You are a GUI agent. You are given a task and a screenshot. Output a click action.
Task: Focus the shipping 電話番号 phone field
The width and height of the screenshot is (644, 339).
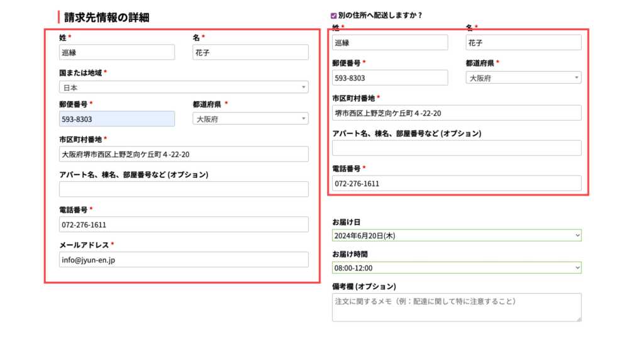tap(457, 183)
